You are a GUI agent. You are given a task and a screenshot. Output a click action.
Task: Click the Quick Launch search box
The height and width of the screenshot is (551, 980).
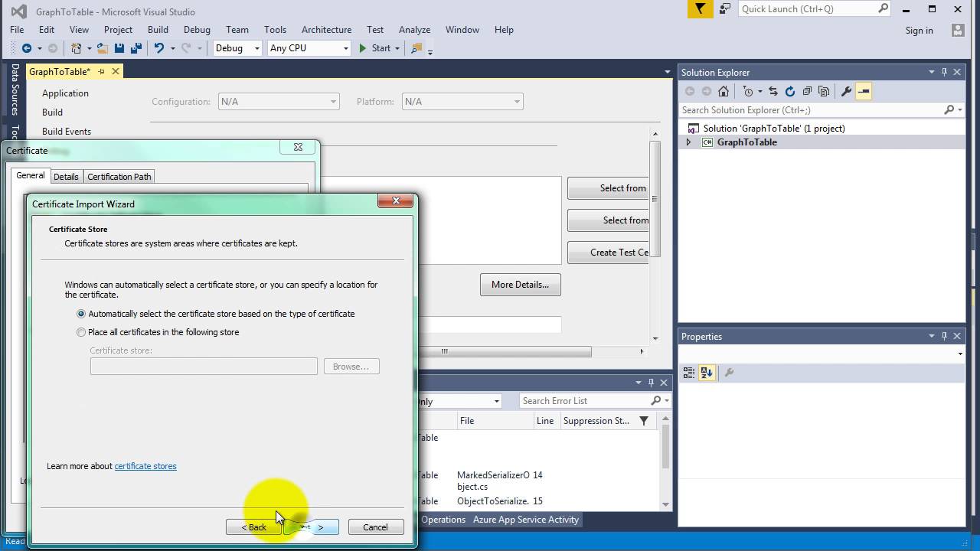tap(808, 9)
